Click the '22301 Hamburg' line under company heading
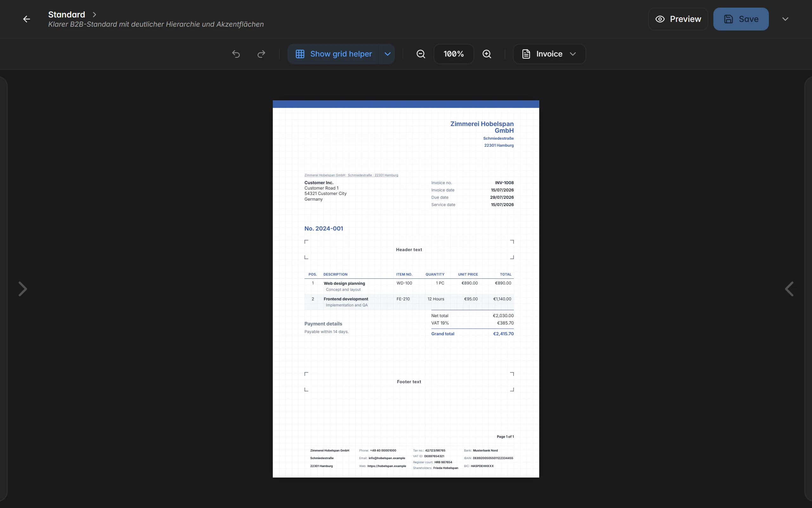The height and width of the screenshot is (508, 812). coord(499,145)
